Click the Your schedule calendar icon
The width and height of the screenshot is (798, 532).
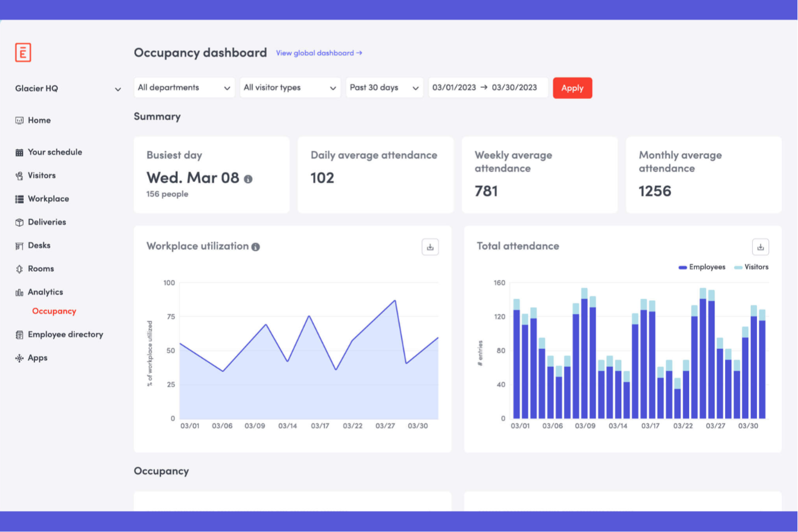pos(19,153)
